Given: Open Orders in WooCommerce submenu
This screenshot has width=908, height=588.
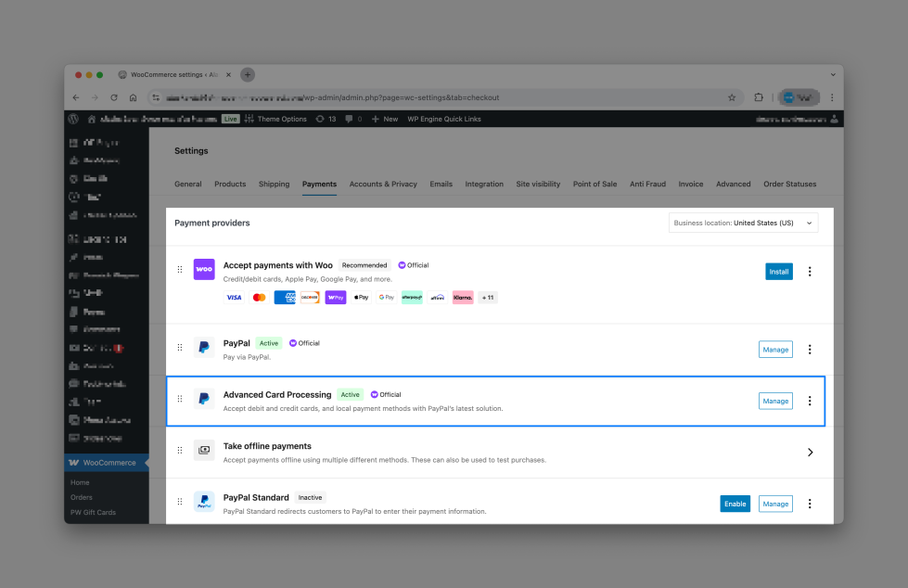Looking at the screenshot, I should pyautogui.click(x=81, y=498).
